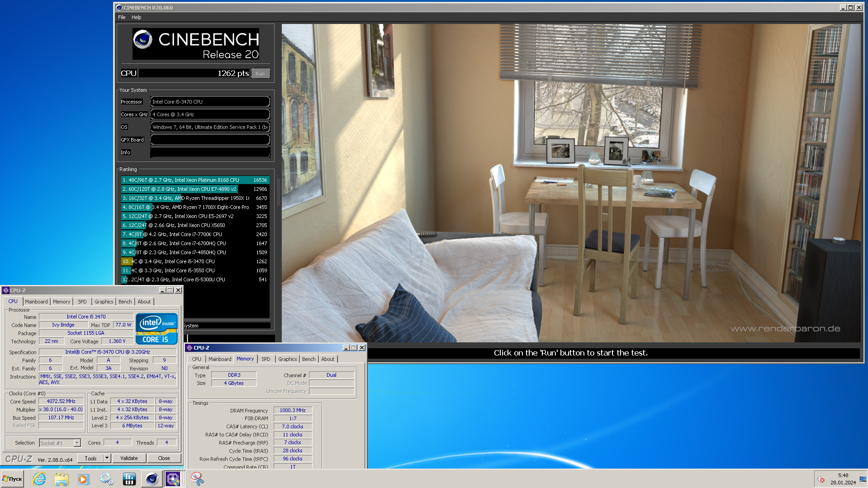868x488 pixels.
Task: Click the OS field showing Windows 7
Action: tap(210, 127)
